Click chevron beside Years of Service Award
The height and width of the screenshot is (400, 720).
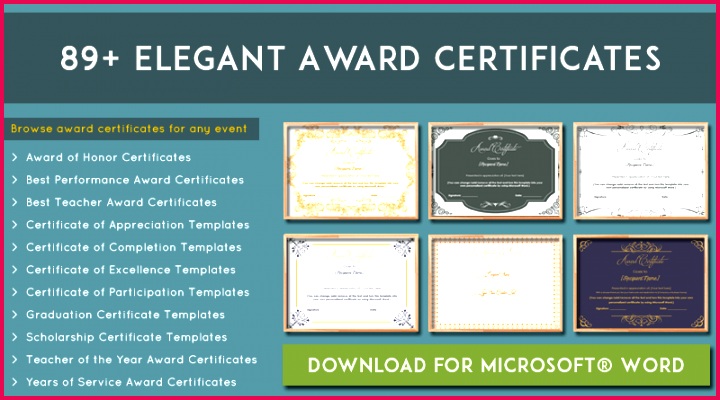(15, 383)
